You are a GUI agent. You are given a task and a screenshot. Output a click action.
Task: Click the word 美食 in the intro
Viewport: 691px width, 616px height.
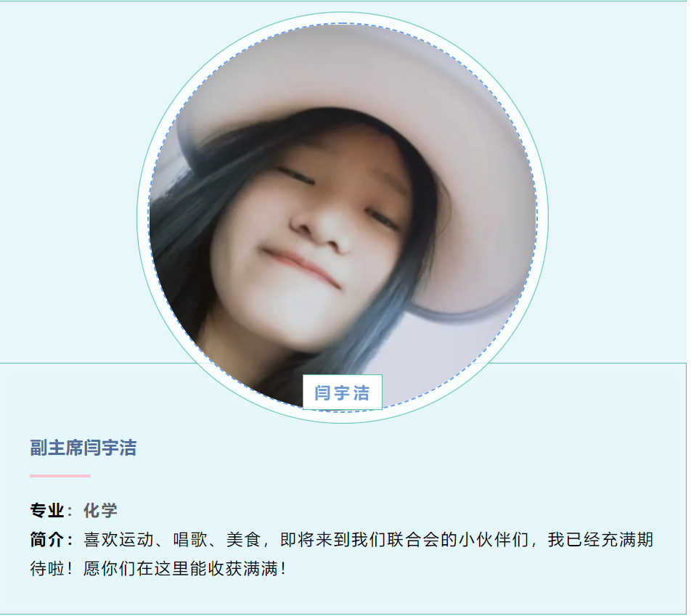click(x=244, y=540)
